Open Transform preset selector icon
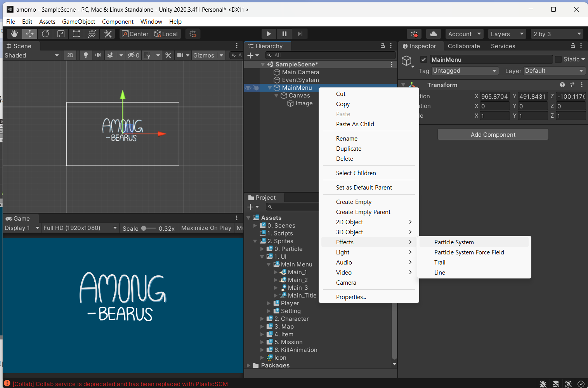 click(x=572, y=85)
